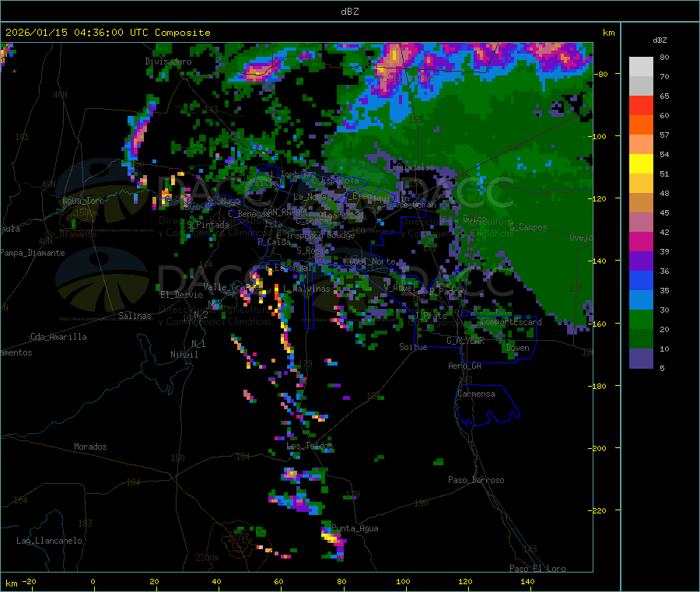Click the 'Los_Toldos' map label
Screen dimensions: 700x592
pos(310,446)
